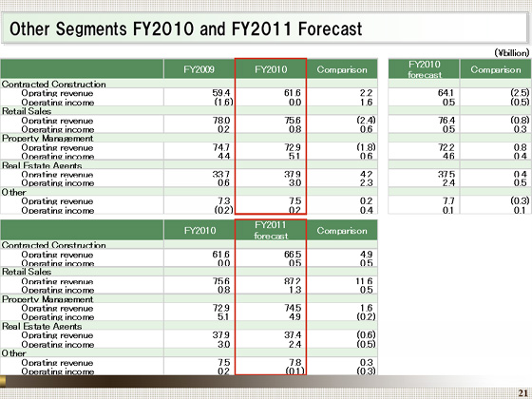
Task: Click the FY2010 forecast Property Management revenue 72.2
Action: pyautogui.click(x=446, y=147)
